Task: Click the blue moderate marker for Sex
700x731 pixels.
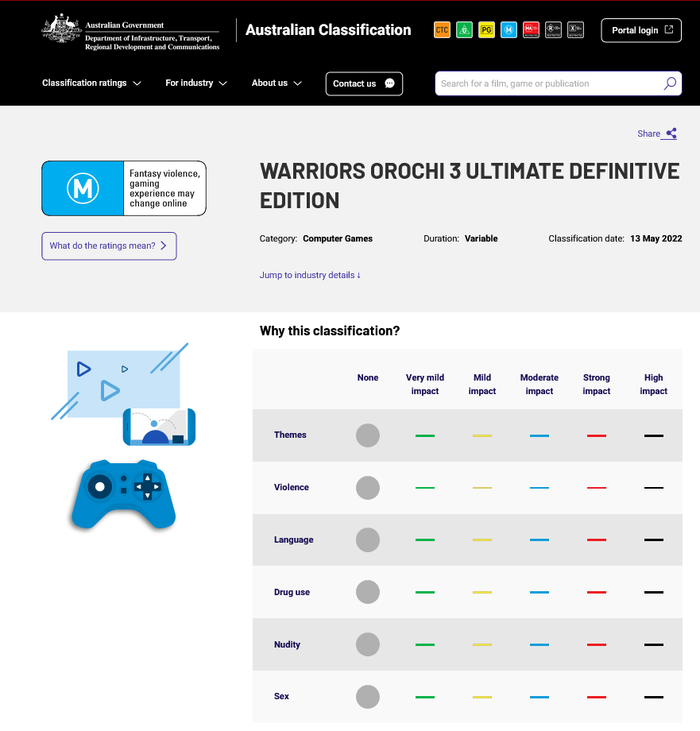Action: (x=540, y=697)
